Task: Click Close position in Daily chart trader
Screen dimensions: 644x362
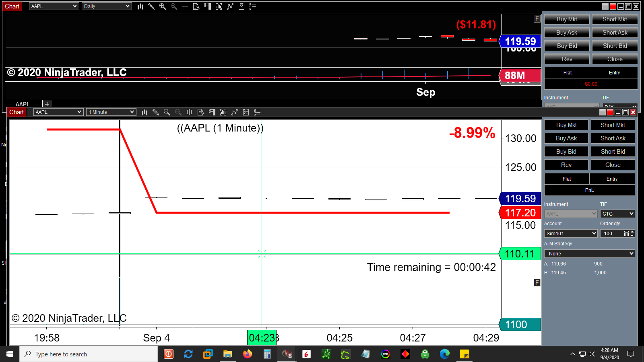Action: 615,59
